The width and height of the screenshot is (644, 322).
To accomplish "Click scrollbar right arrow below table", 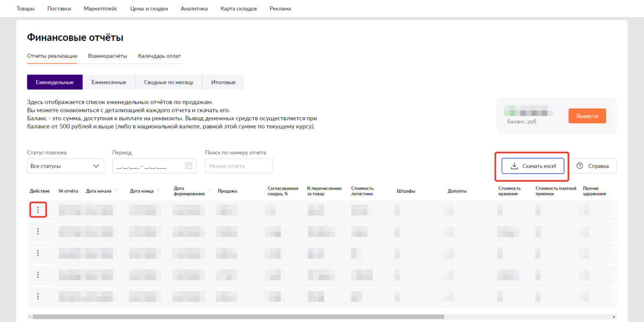I will pos(614,317).
